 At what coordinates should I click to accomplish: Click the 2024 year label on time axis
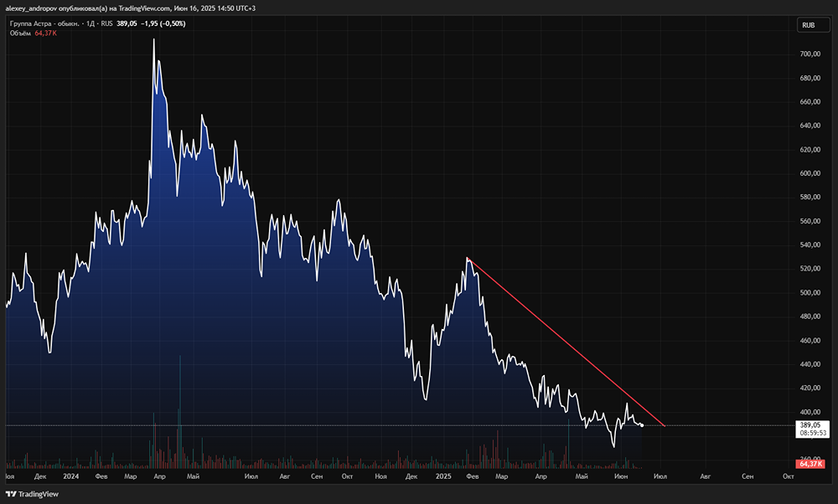(x=70, y=476)
